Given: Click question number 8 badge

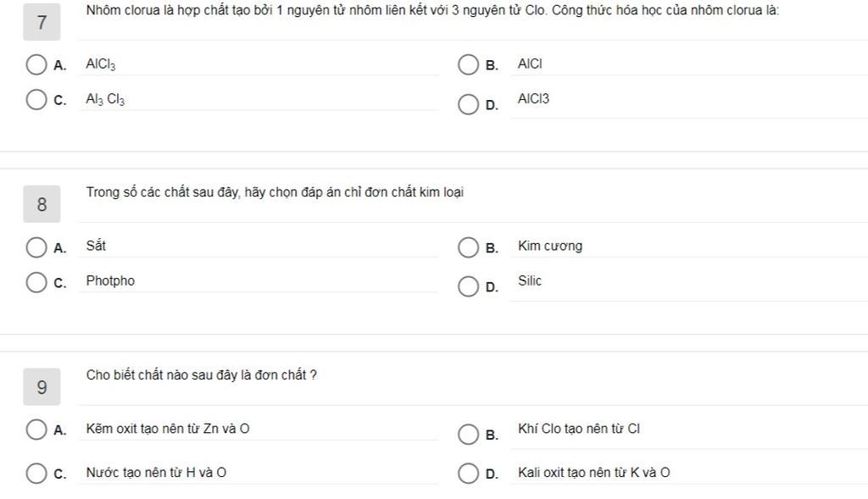Looking at the screenshot, I should [42, 204].
